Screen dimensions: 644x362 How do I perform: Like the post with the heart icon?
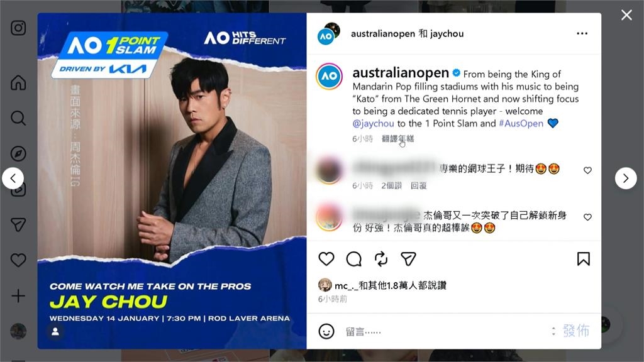tap(326, 259)
